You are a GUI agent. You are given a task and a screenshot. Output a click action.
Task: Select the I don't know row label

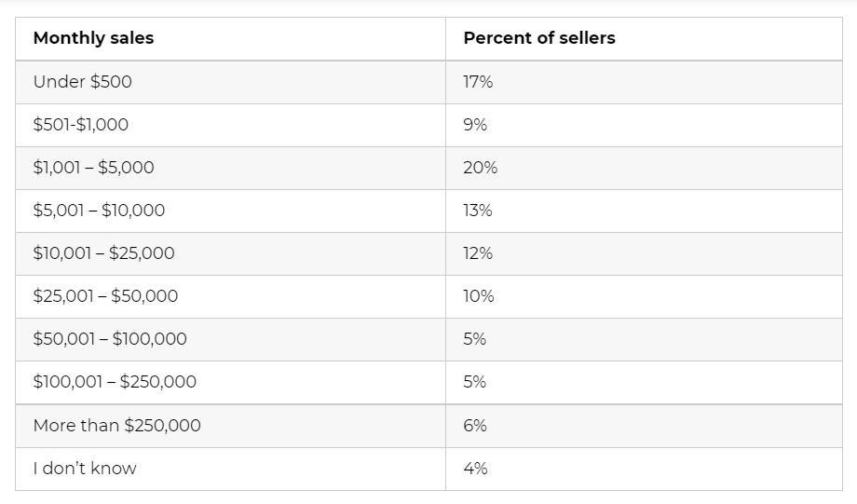click(x=85, y=469)
